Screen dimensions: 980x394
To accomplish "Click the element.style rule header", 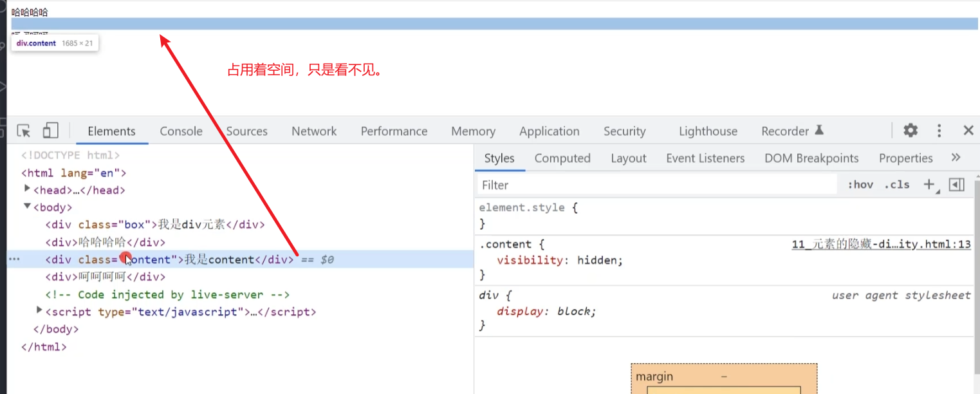I will (x=528, y=207).
